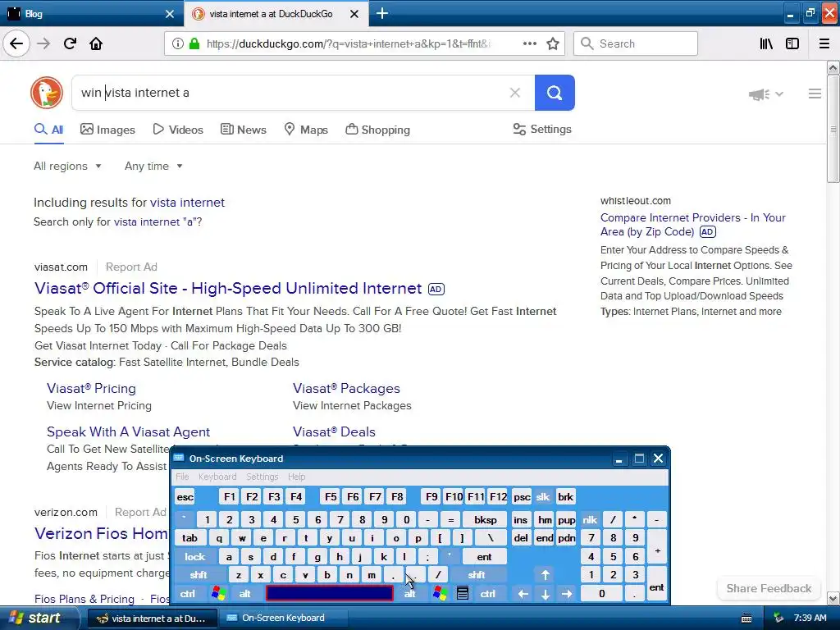Switch to the Maps results tab

[306, 130]
